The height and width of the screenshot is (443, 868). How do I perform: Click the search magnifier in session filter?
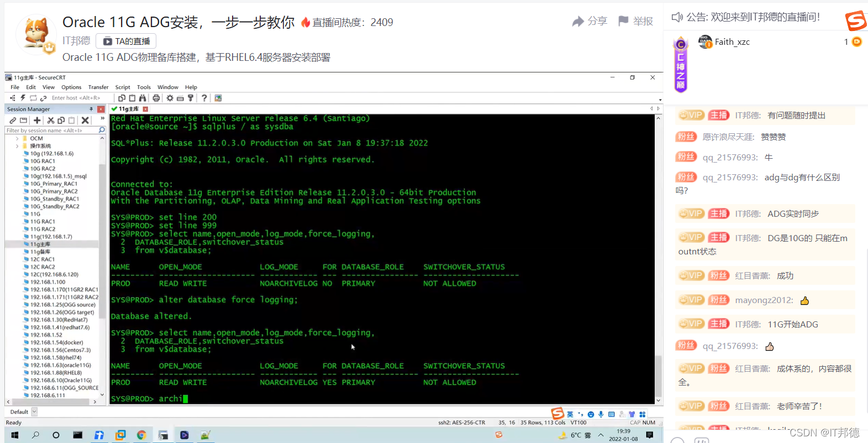coord(102,131)
